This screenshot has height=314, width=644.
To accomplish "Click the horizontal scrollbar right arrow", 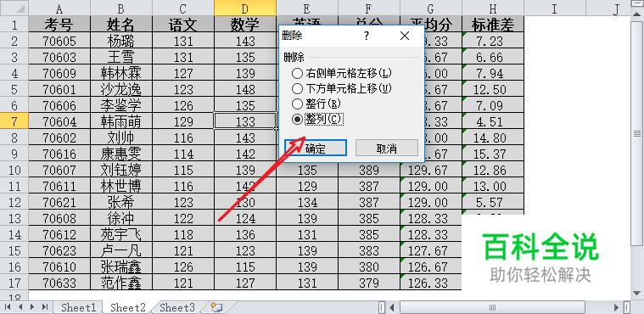I will pos(617,307).
